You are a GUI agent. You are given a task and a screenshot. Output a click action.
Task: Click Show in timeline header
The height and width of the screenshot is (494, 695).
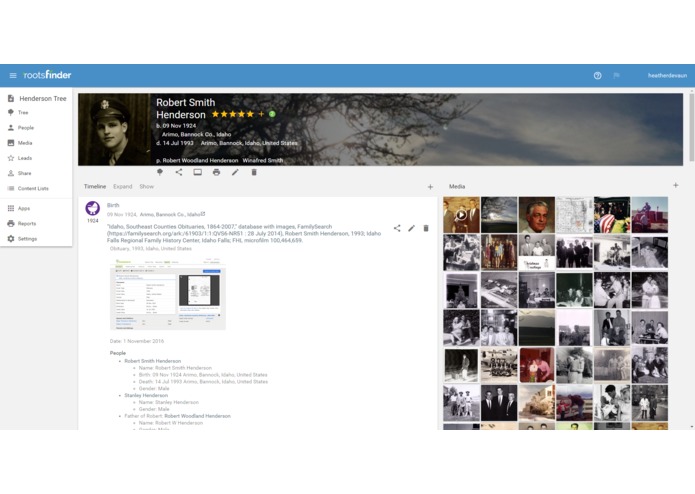pos(147,187)
